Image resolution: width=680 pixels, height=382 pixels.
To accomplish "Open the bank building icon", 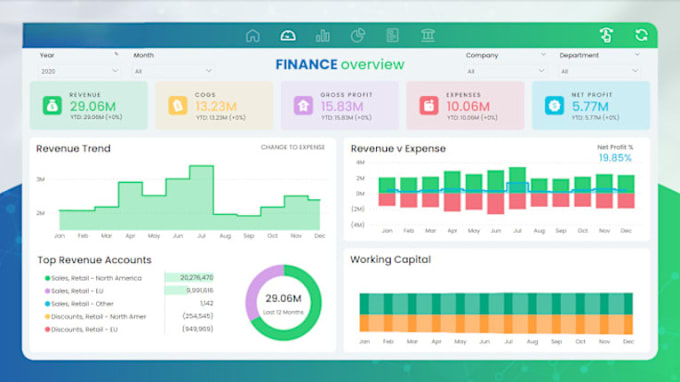I will click(x=428, y=36).
